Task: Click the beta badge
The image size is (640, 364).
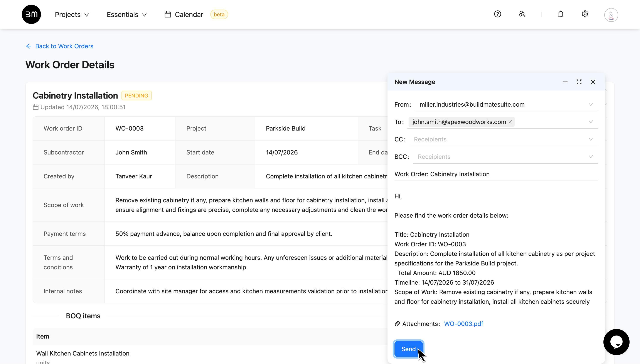Action: (219, 15)
